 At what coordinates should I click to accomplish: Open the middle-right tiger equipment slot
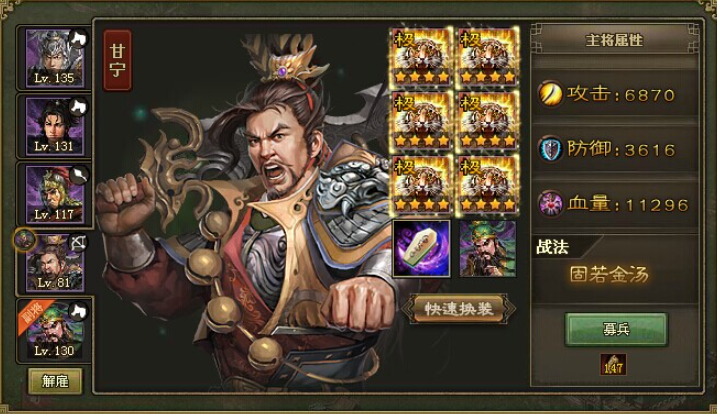[x=487, y=121]
